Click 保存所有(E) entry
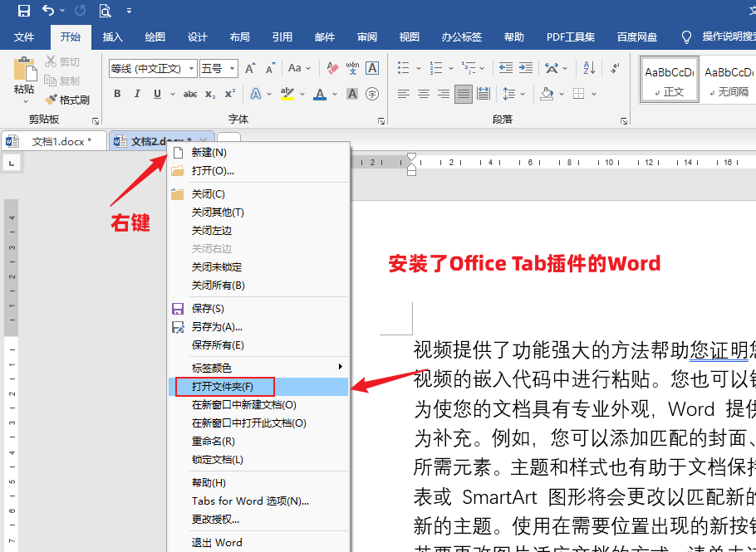Screen dimensions: 756x552 click(x=258, y=345)
